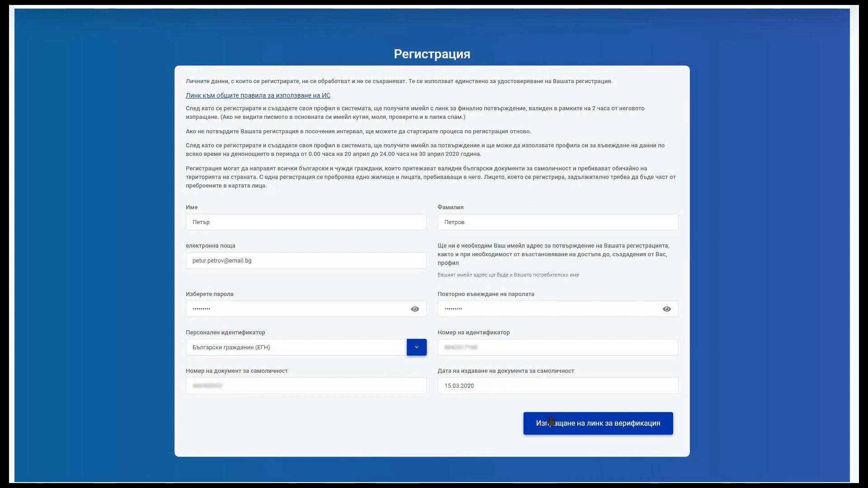Screen dimensions: 868x488
Task: Click the Номер на документ за самоличност label
Action: pyautogui.click(x=236, y=371)
